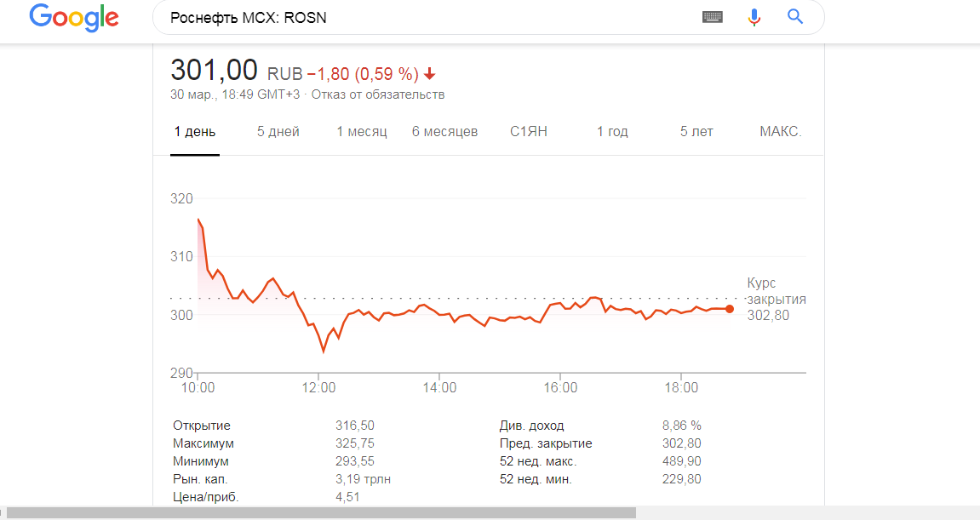Viewport: 980px width, 520px height.
Task: Show the 5 лет chart range
Action: [696, 132]
